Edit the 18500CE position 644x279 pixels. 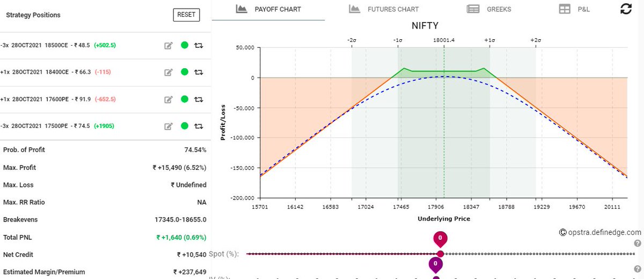(169, 46)
